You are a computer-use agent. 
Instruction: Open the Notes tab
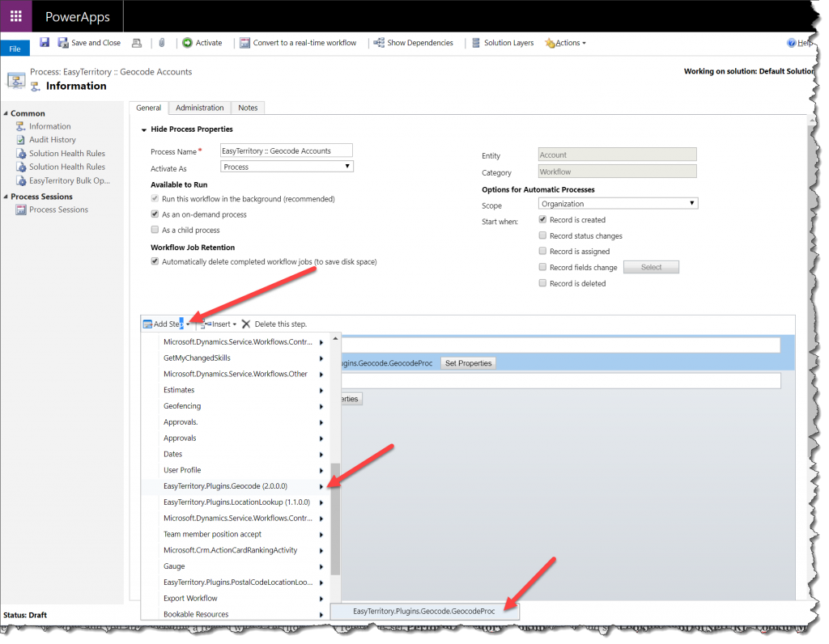(248, 108)
